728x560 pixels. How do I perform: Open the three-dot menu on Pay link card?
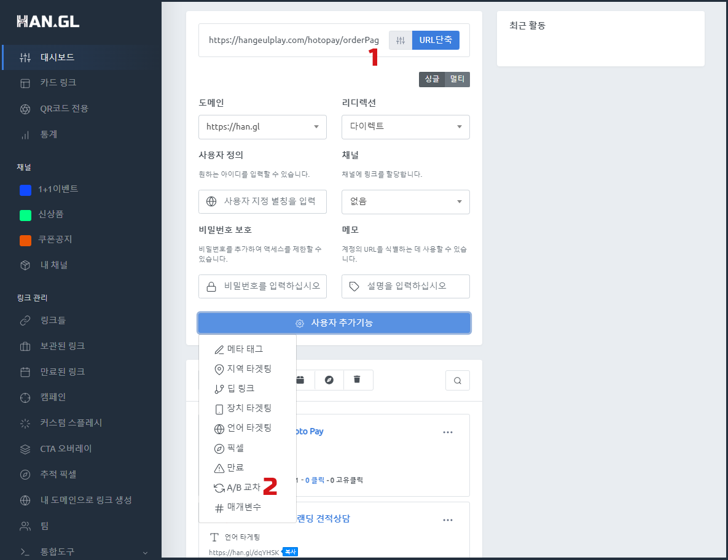(448, 432)
